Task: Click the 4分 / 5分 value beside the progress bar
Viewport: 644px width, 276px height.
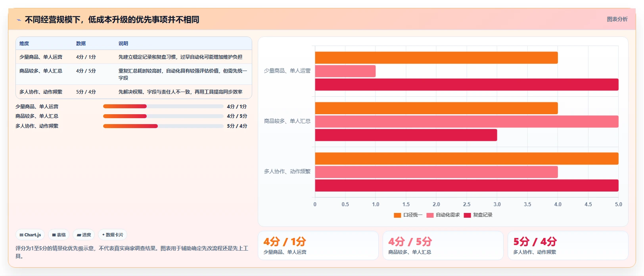Action: click(x=237, y=116)
